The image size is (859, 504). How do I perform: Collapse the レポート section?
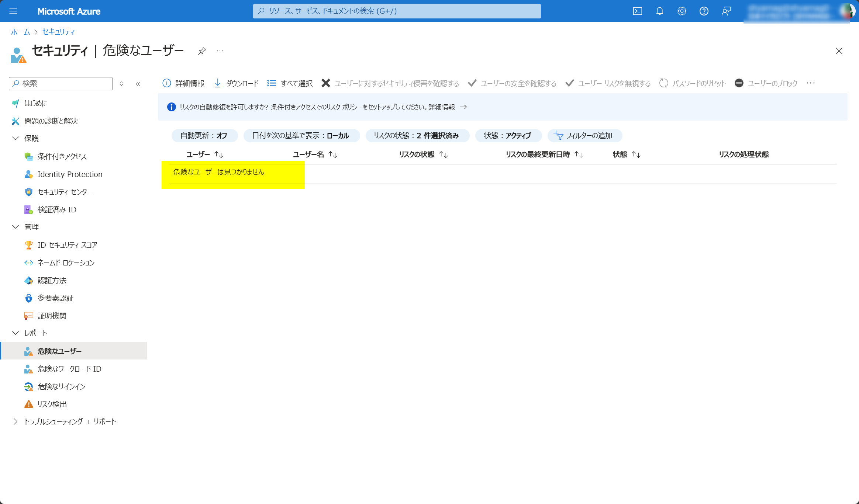pyautogui.click(x=15, y=333)
